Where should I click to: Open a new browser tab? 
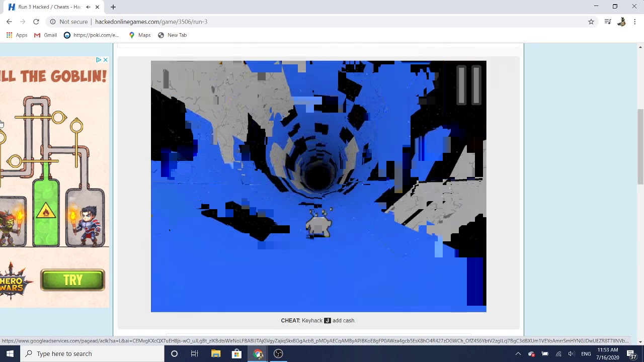[113, 7]
